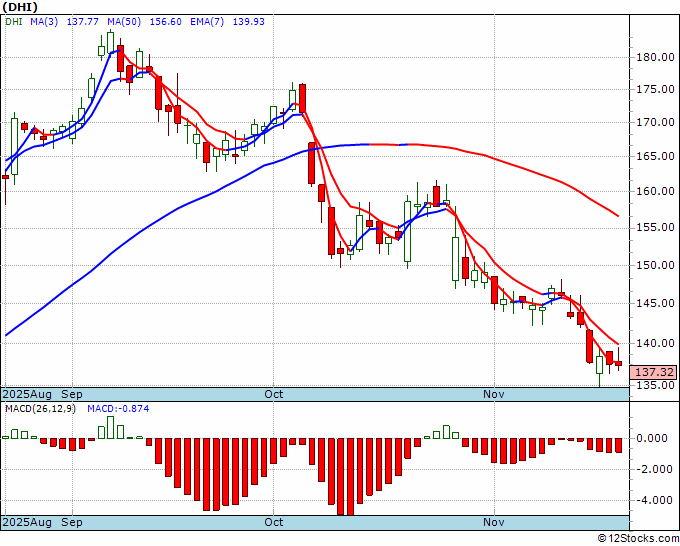This screenshot has width=680, height=546.
Task: Click Oct on the price chart date axis
Action: [x=274, y=394]
